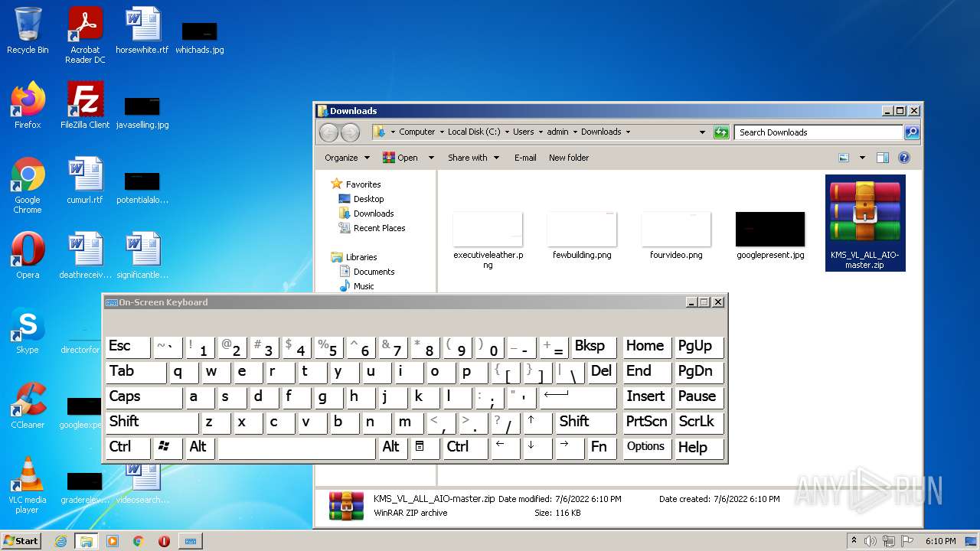The image size is (980, 551).
Task: Expand address bar history dropdown
Action: click(702, 132)
